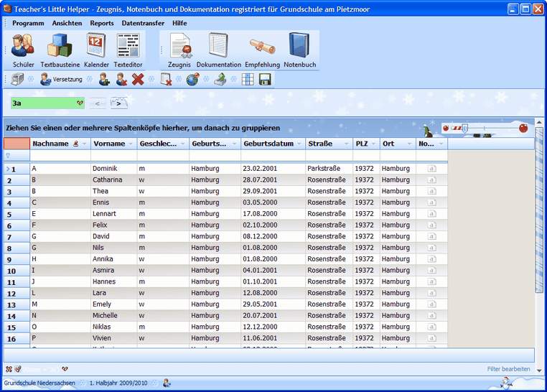
Task: Click the printer icon in toolbar
Action: [x=17, y=80]
